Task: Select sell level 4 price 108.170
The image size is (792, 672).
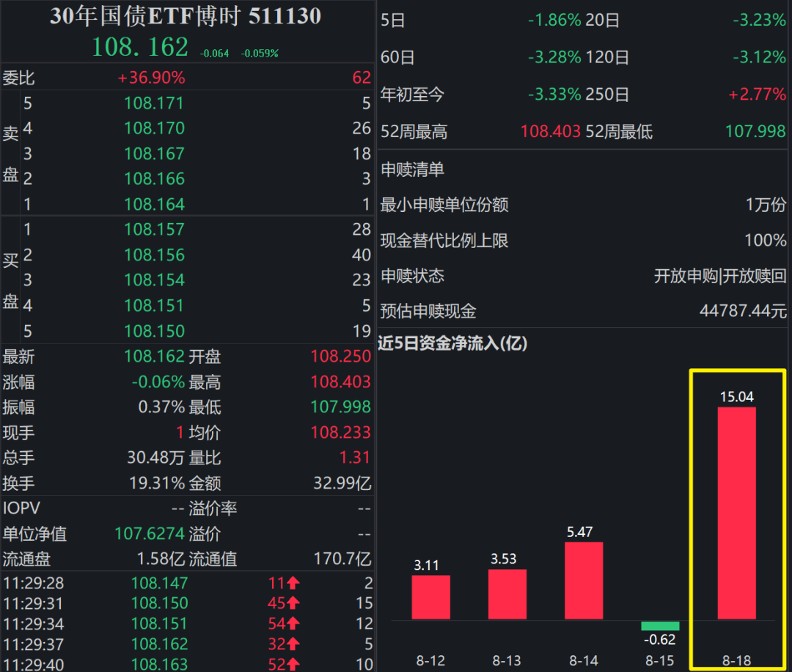Action: pos(154,128)
